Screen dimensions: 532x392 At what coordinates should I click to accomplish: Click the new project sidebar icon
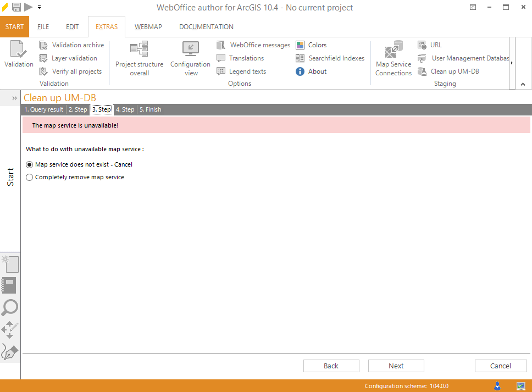10,264
